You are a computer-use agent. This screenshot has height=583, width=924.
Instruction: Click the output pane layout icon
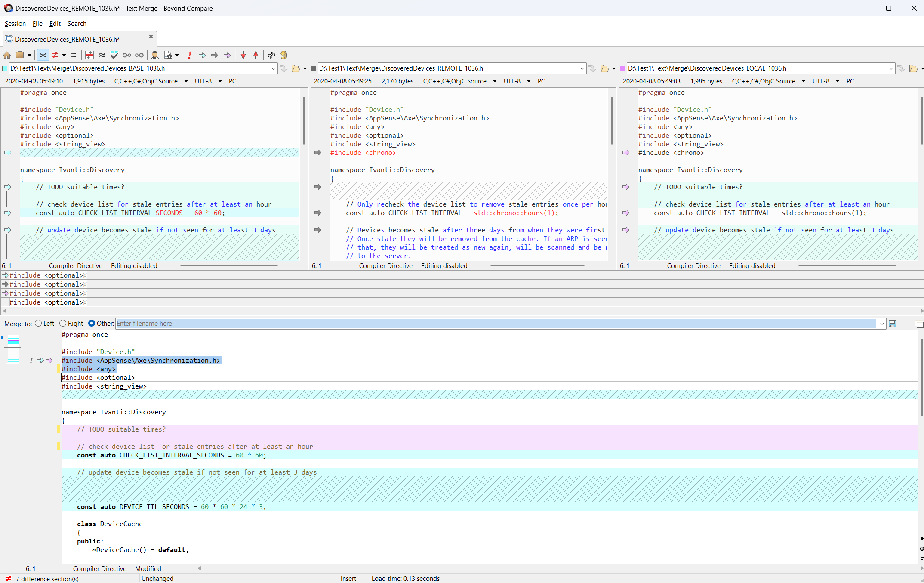coord(919,324)
